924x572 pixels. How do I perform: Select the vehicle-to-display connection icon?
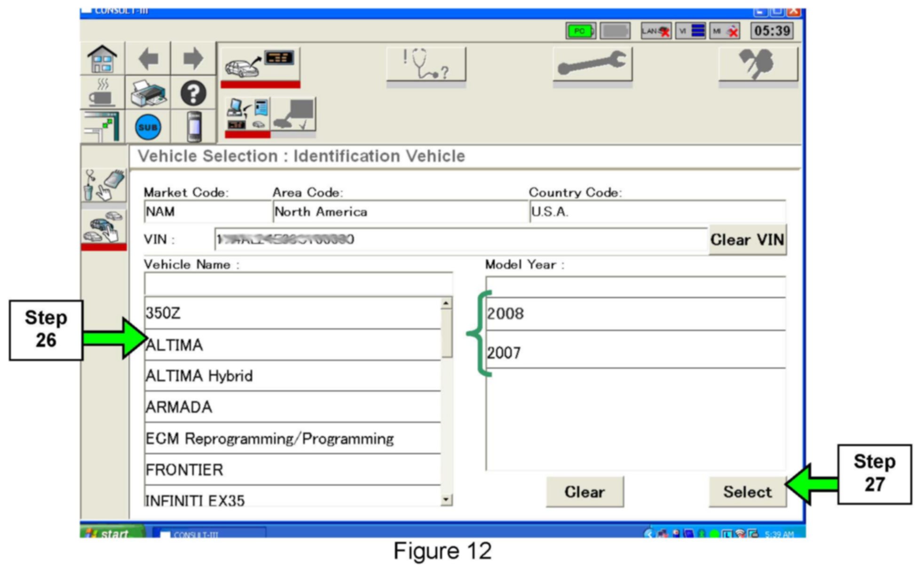pyautogui.click(x=260, y=65)
